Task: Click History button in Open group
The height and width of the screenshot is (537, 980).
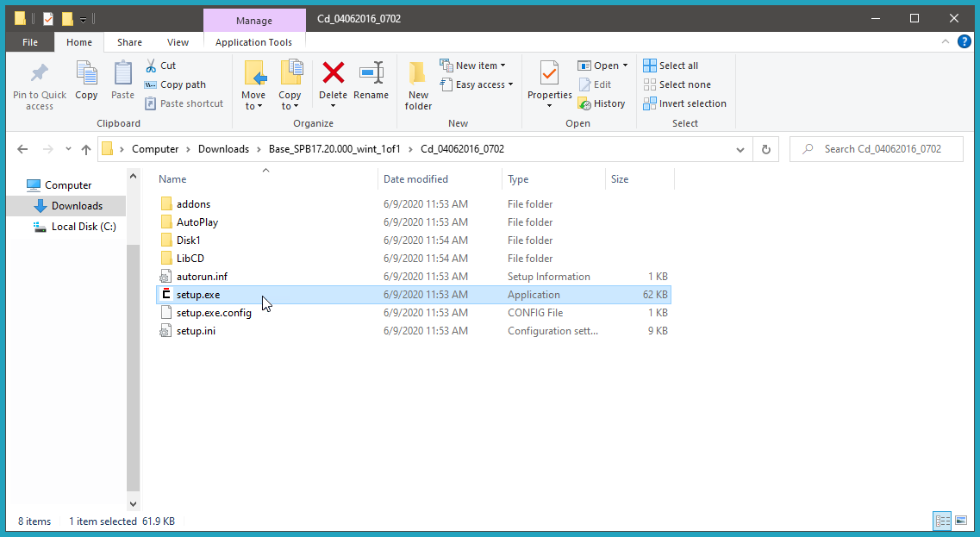Action: [x=601, y=103]
